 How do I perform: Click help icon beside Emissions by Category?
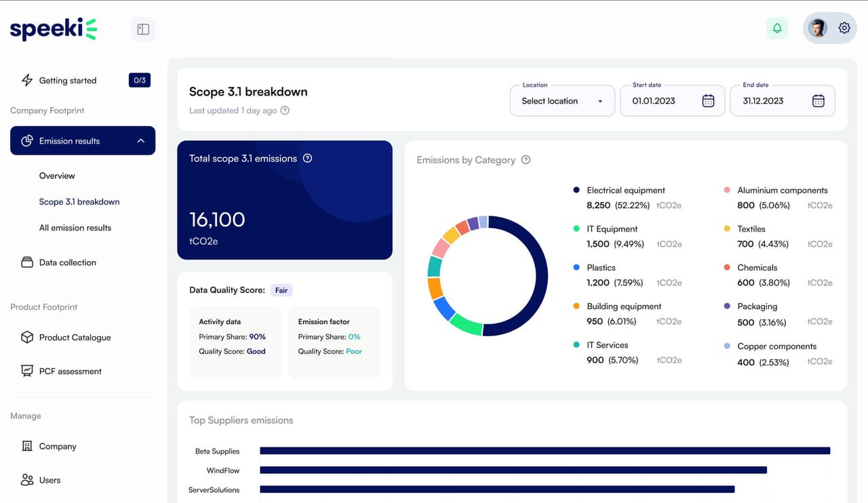tap(526, 160)
